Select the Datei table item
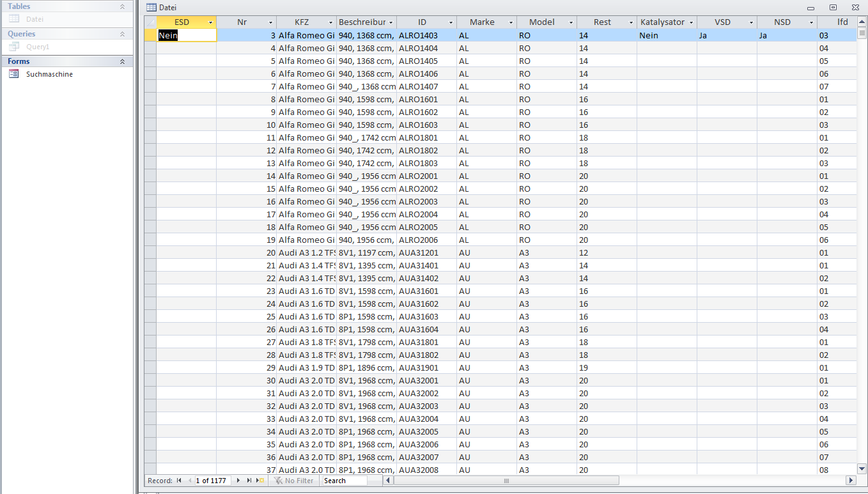Image resolution: width=868 pixels, height=494 pixels. tap(67, 19)
